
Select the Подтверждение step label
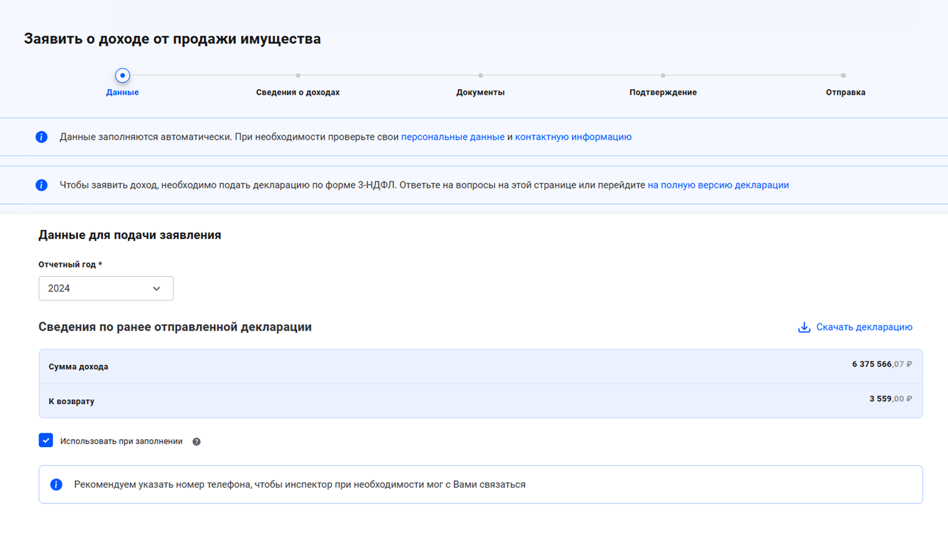tap(662, 92)
